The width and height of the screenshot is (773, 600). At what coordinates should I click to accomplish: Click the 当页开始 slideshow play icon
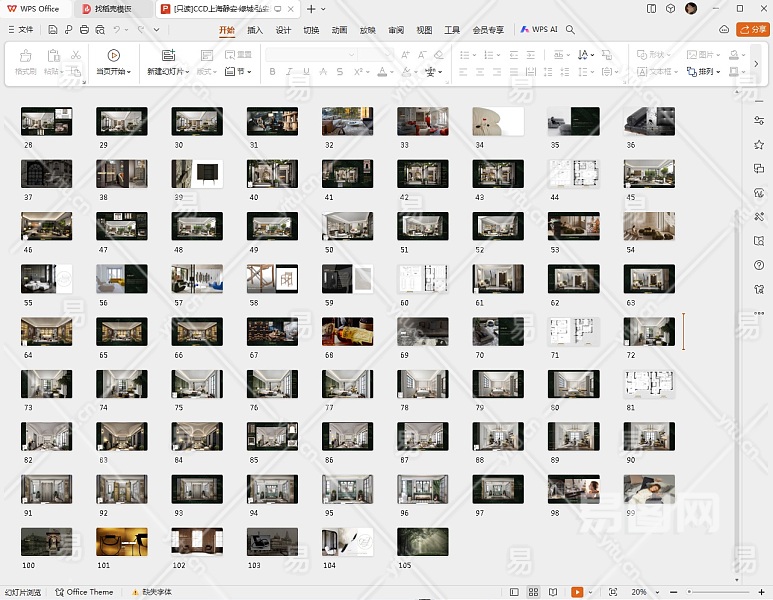pyautogui.click(x=113, y=56)
